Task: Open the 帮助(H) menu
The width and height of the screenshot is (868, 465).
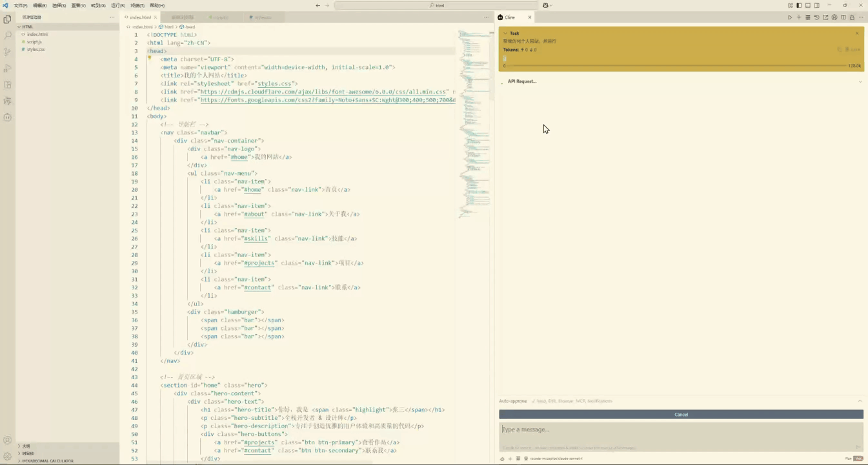Action: pyautogui.click(x=157, y=5)
